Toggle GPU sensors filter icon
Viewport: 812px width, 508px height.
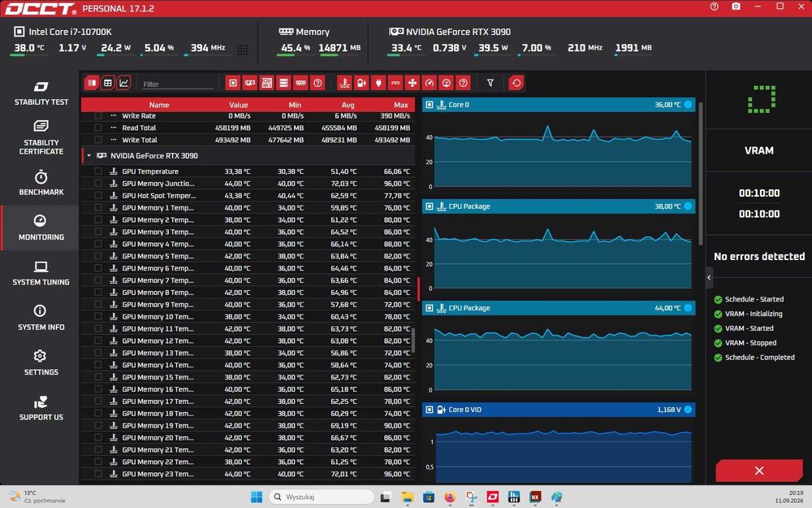pyautogui.click(x=250, y=83)
